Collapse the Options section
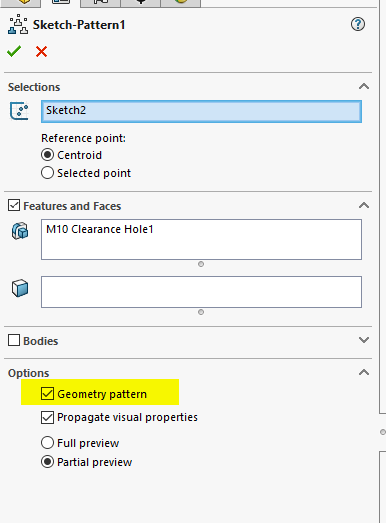This screenshot has width=386, height=523. pyautogui.click(x=364, y=372)
